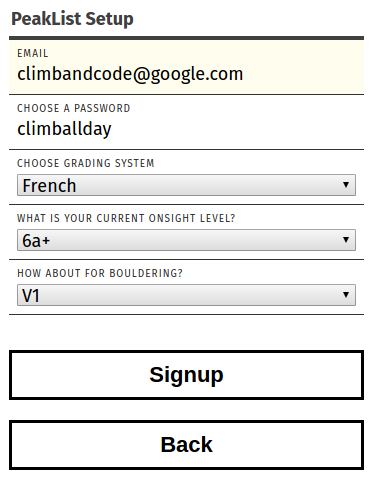Place cursor in climballday password text
This screenshot has height=491, width=373.
(x=64, y=129)
